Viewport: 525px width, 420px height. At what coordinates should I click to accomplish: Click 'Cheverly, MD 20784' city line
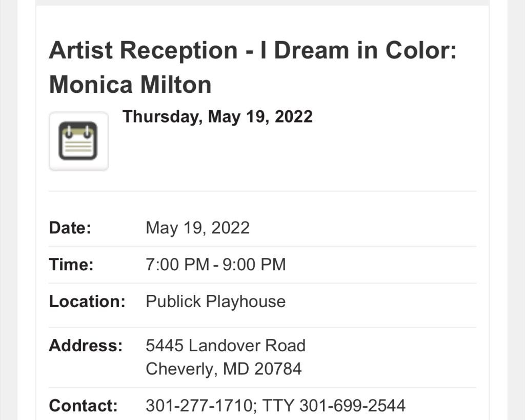(224, 369)
